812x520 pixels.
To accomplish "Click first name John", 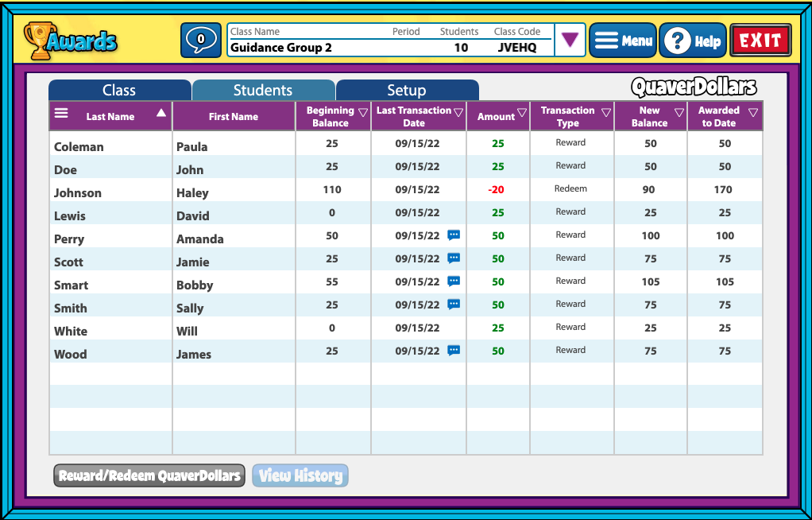I will (190, 170).
